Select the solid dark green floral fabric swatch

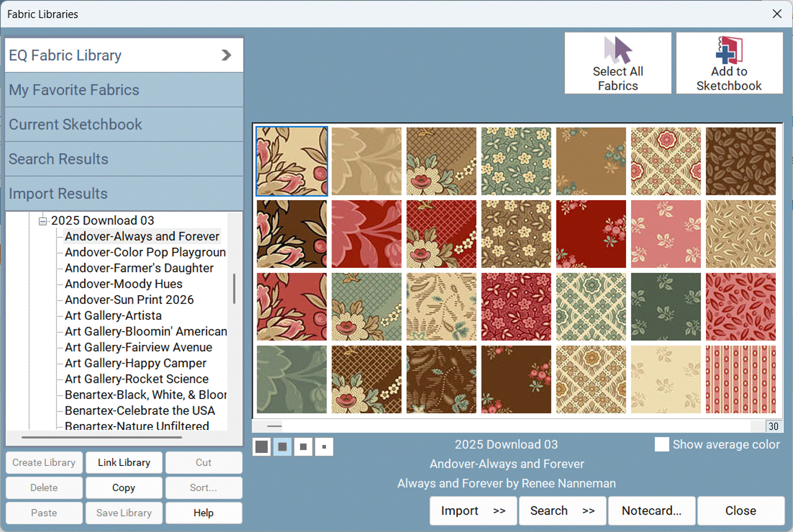[x=665, y=307]
